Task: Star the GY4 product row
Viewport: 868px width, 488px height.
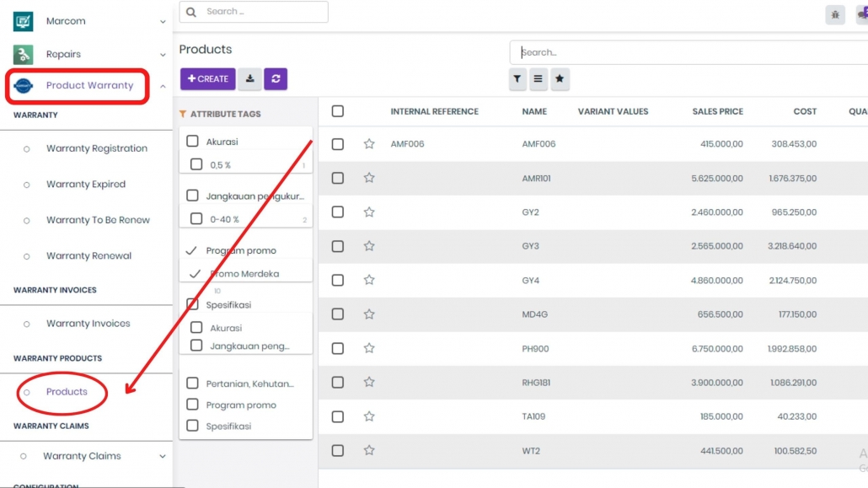Action: point(369,281)
